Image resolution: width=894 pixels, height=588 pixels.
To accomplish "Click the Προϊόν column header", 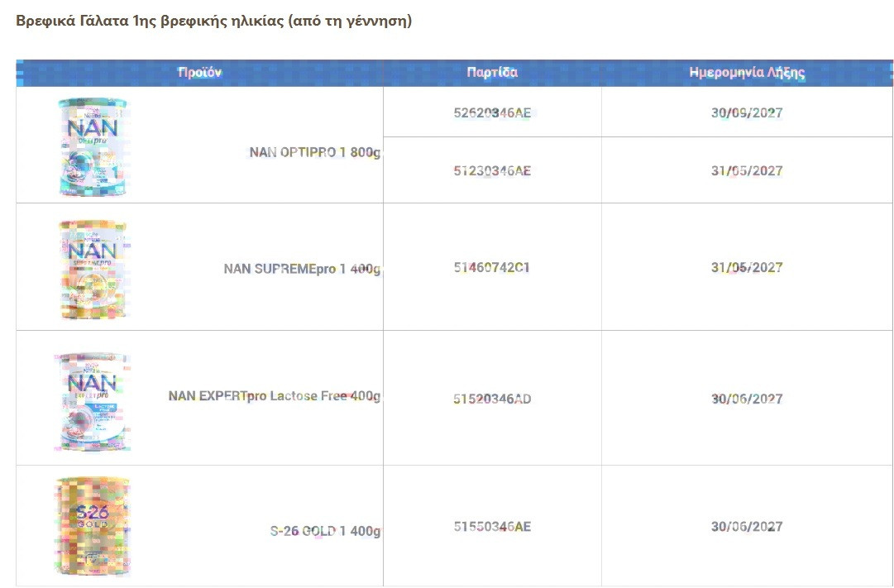I will 199,73.
